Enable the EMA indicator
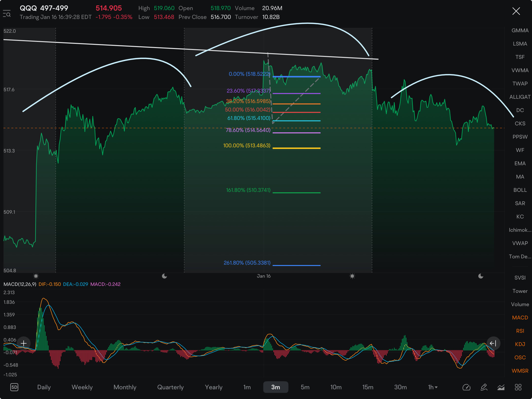 pyautogui.click(x=520, y=163)
